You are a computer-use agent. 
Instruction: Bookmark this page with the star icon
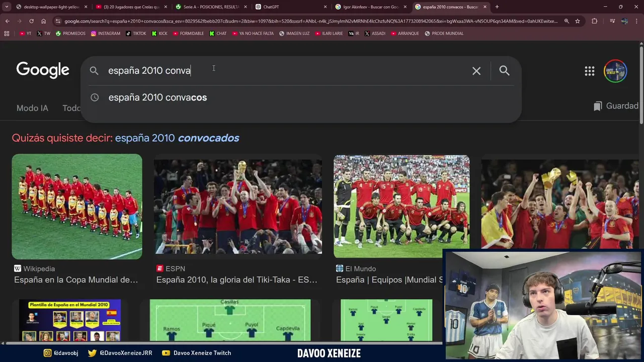(x=578, y=21)
